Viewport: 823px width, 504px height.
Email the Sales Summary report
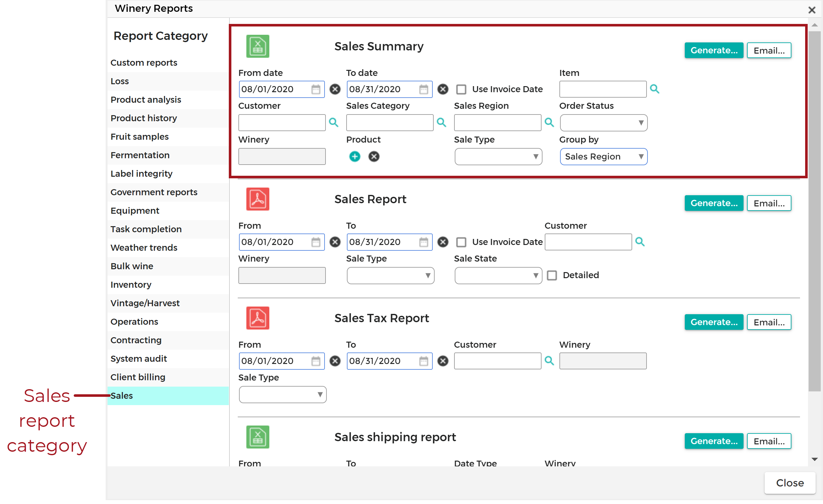[769, 50]
